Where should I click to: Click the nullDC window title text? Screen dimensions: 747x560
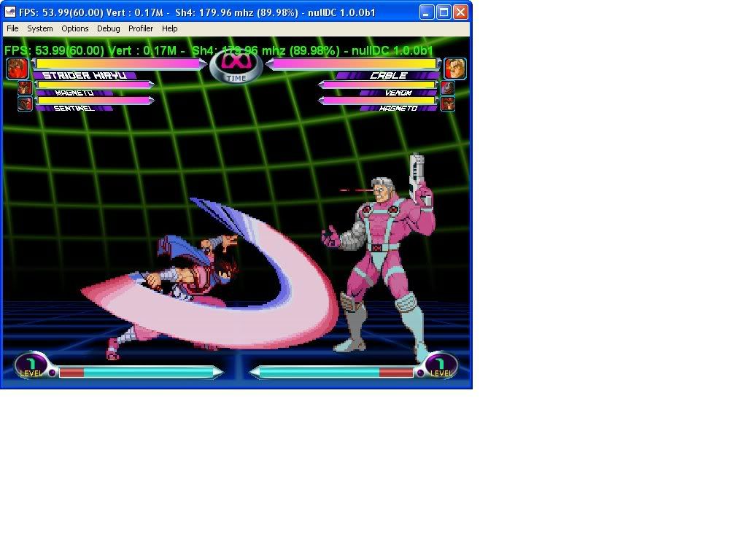point(197,12)
